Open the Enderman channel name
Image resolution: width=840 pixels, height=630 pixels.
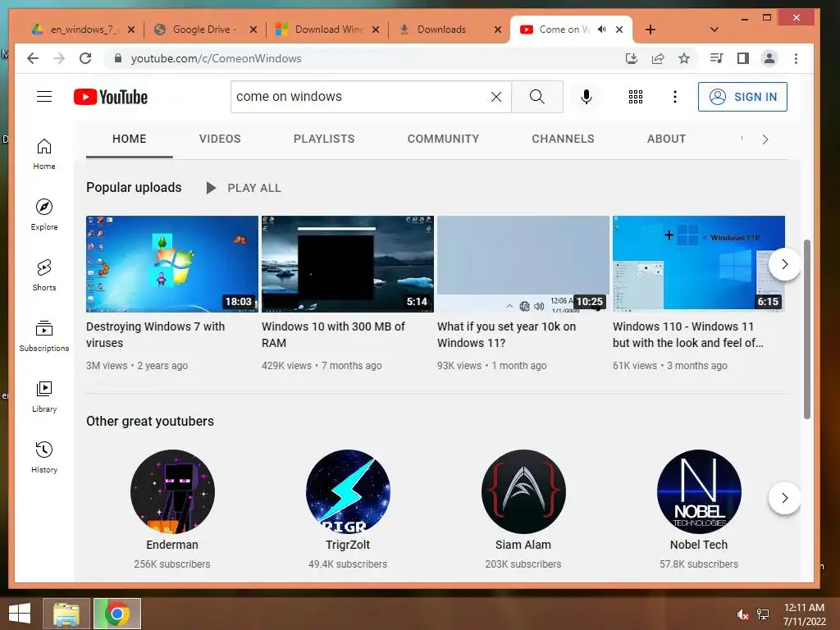tap(172, 545)
